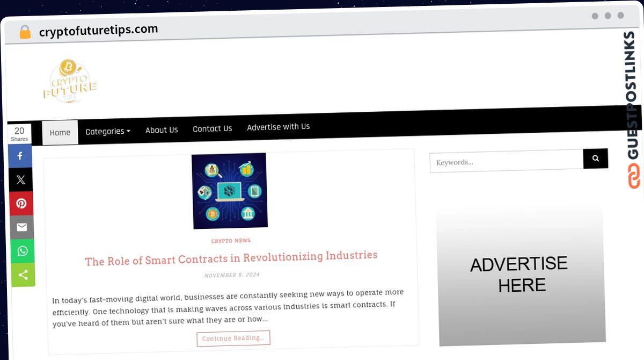Open the About Us page
The image size is (644, 360).
(x=162, y=130)
